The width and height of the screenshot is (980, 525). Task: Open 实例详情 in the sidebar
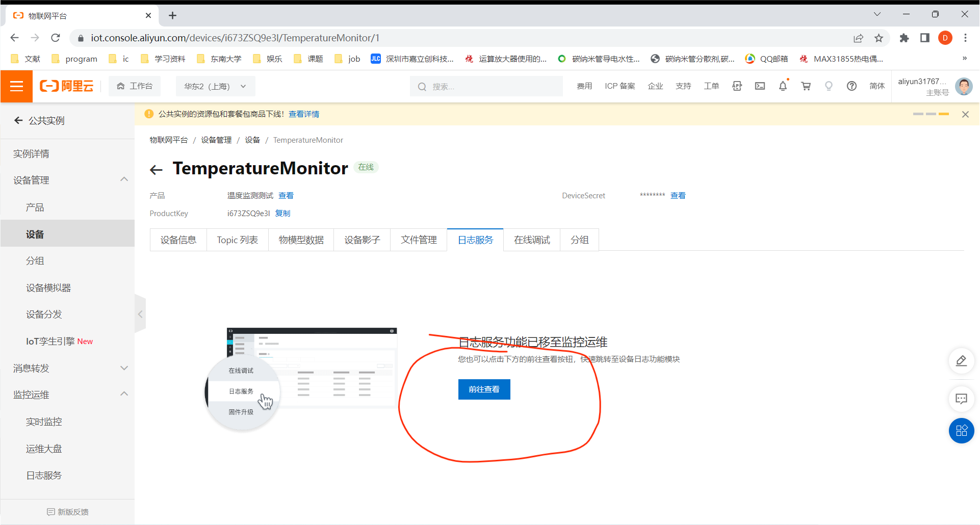click(x=32, y=153)
